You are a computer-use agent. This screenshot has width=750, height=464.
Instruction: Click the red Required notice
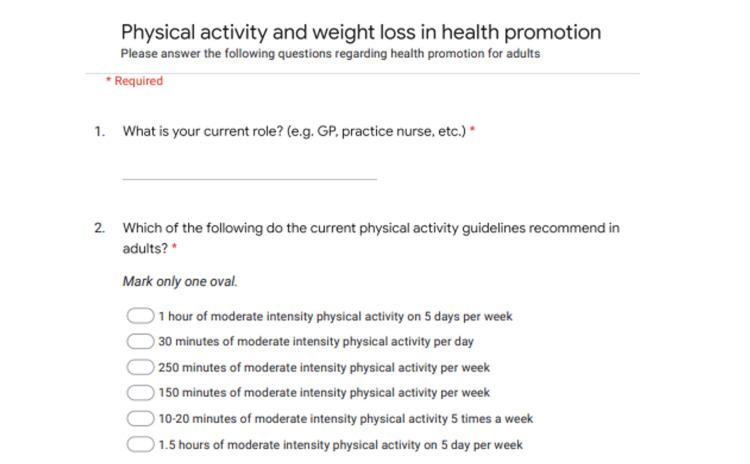pos(134,81)
